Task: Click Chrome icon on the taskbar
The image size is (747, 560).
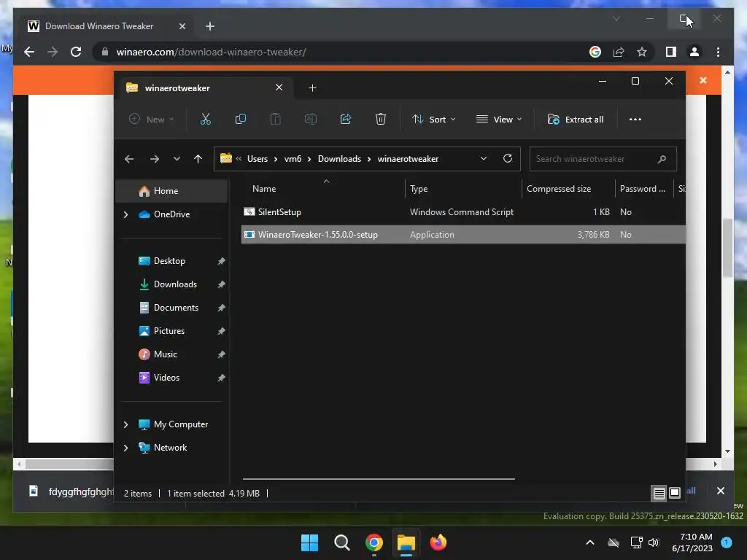Action: point(374,542)
